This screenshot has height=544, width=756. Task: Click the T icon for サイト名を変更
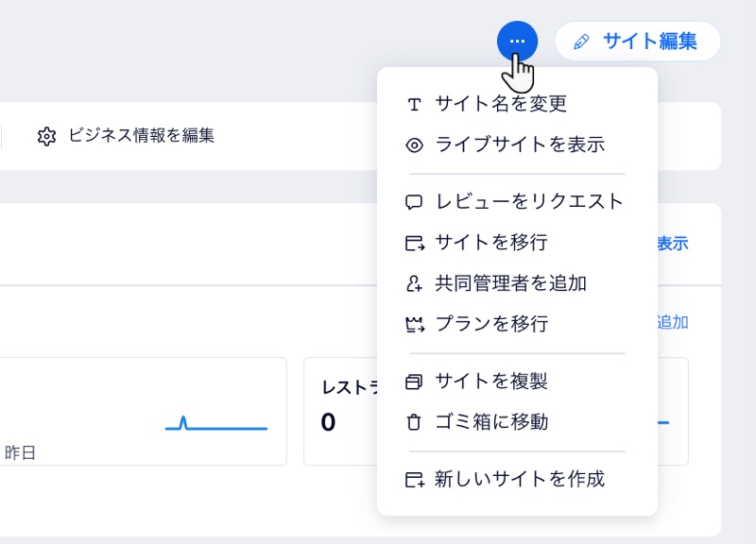click(414, 105)
